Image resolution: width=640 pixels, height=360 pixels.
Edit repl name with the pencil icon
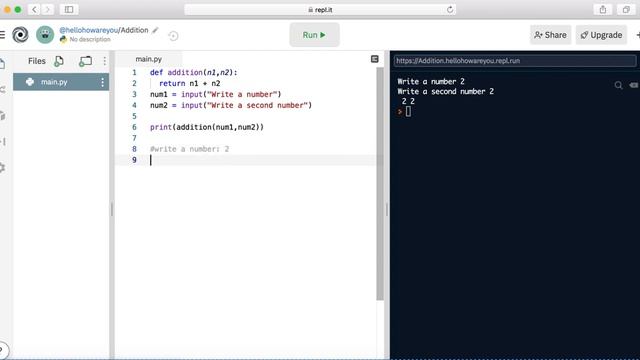[155, 30]
